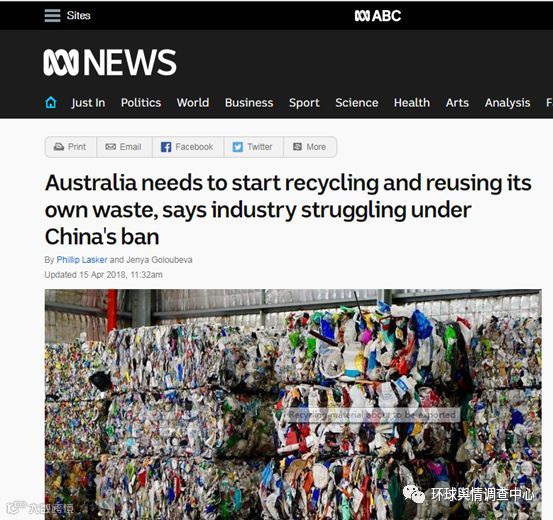This screenshot has height=520, width=553.
Task: Click the recycling bales article photo
Action: [293, 404]
